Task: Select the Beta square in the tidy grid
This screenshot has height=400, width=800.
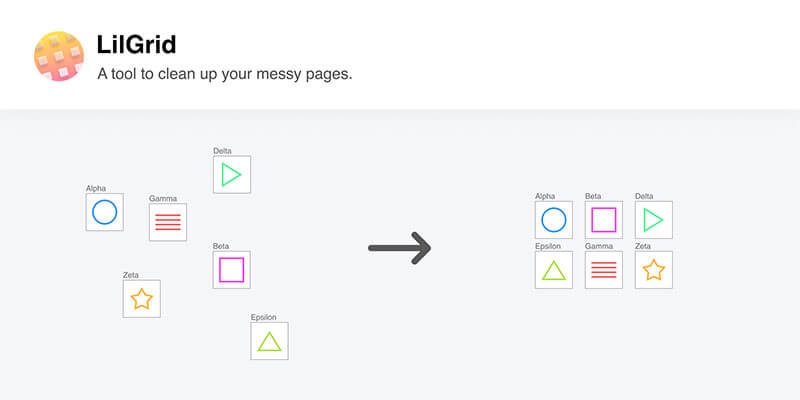Action: click(x=604, y=220)
